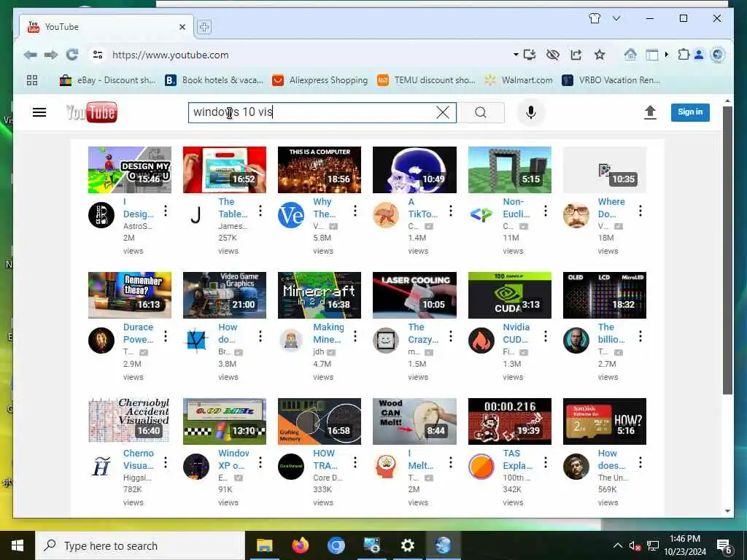Select the YouTube tab
This screenshot has height=560, width=747.
click(106, 27)
